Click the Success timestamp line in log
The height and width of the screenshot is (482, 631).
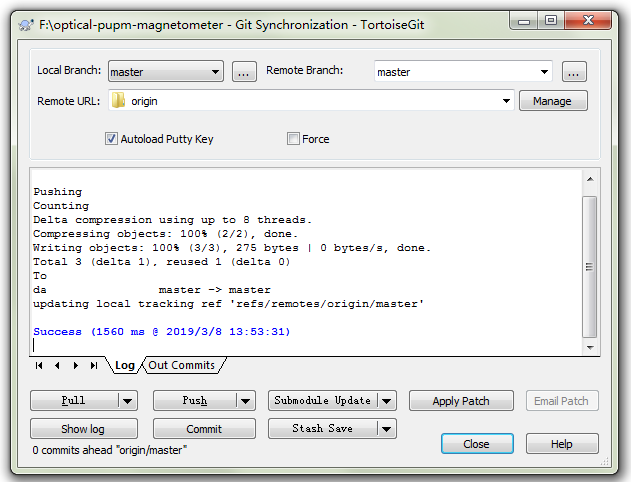tap(162, 332)
